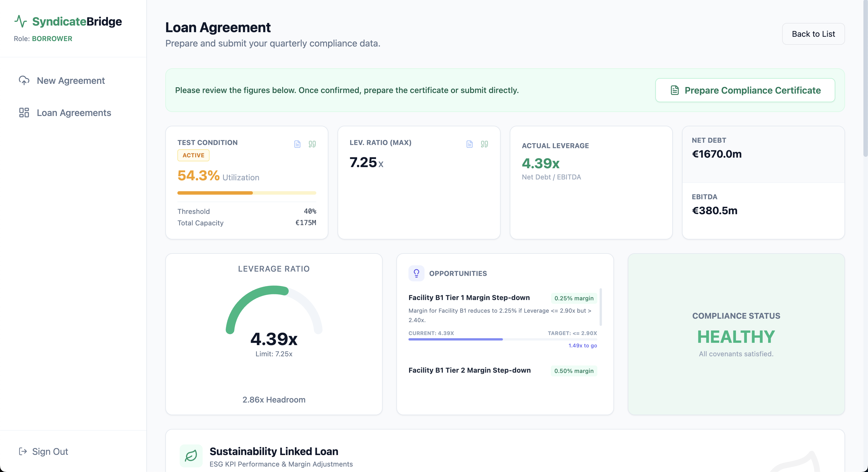This screenshot has width=868, height=472.
Task: Click the Loan Agreements grid icon
Action: (24, 113)
